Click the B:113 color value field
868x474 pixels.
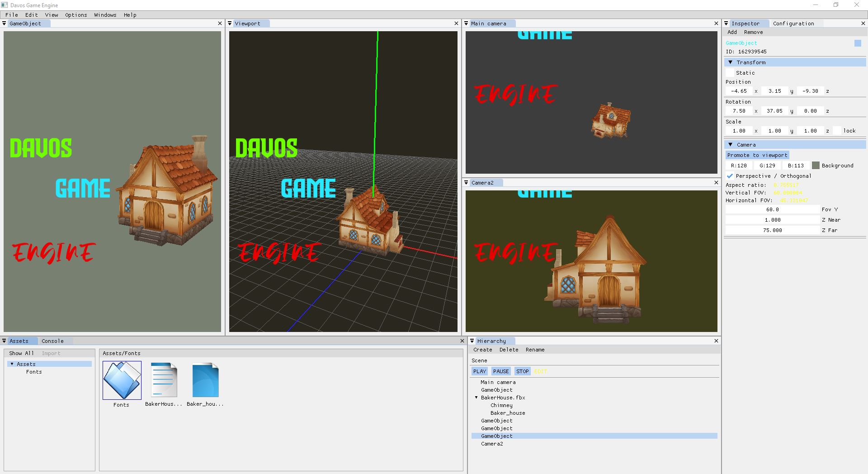pyautogui.click(x=796, y=166)
